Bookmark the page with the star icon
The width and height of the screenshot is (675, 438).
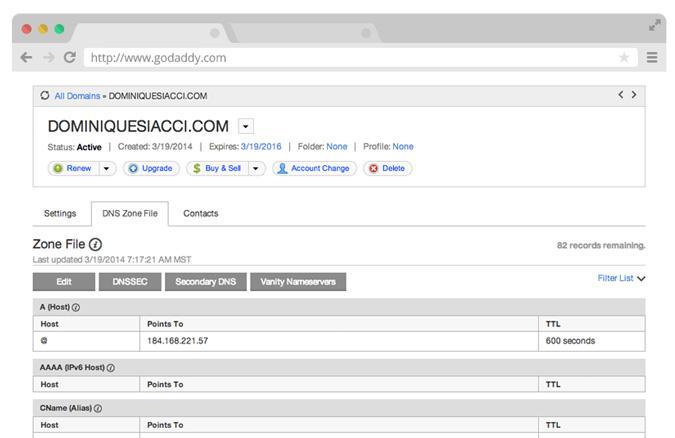[x=624, y=58]
